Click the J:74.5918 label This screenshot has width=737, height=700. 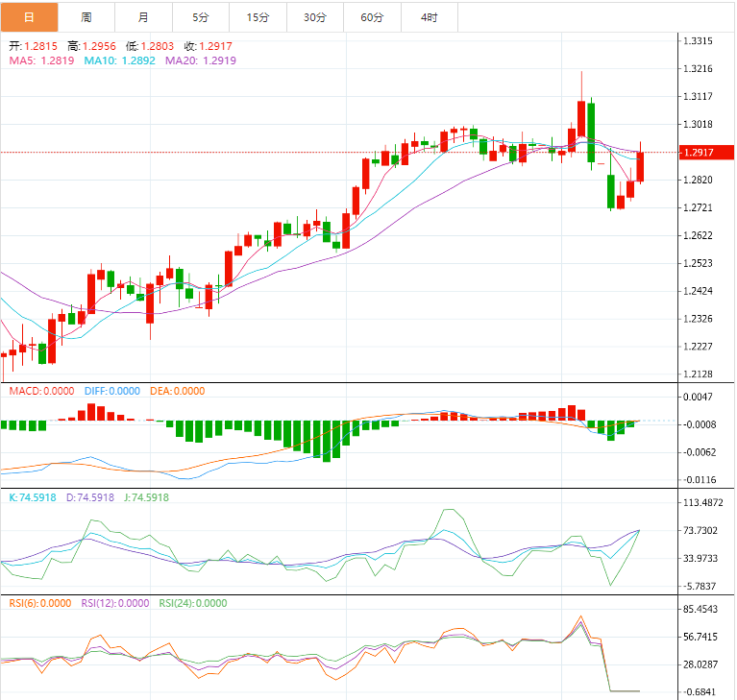click(147, 497)
